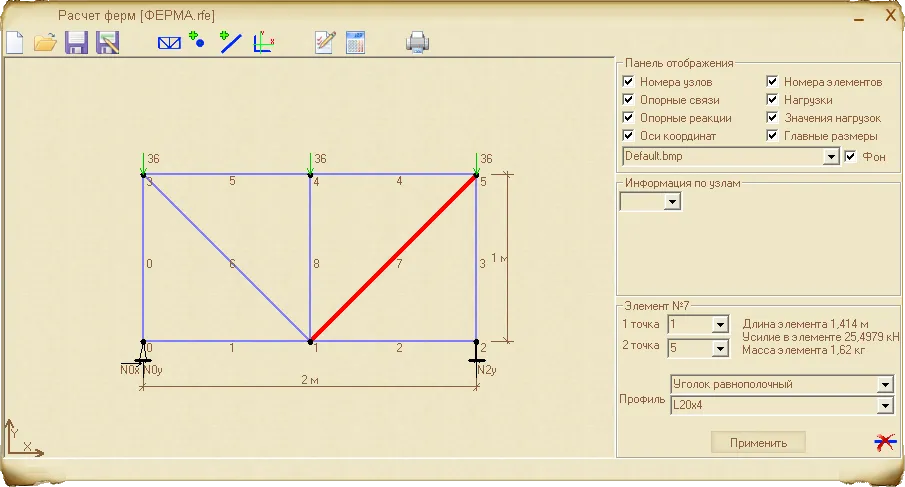Toggle Главные размеры checkbox
This screenshot has height=487, width=905.
[x=772, y=135]
